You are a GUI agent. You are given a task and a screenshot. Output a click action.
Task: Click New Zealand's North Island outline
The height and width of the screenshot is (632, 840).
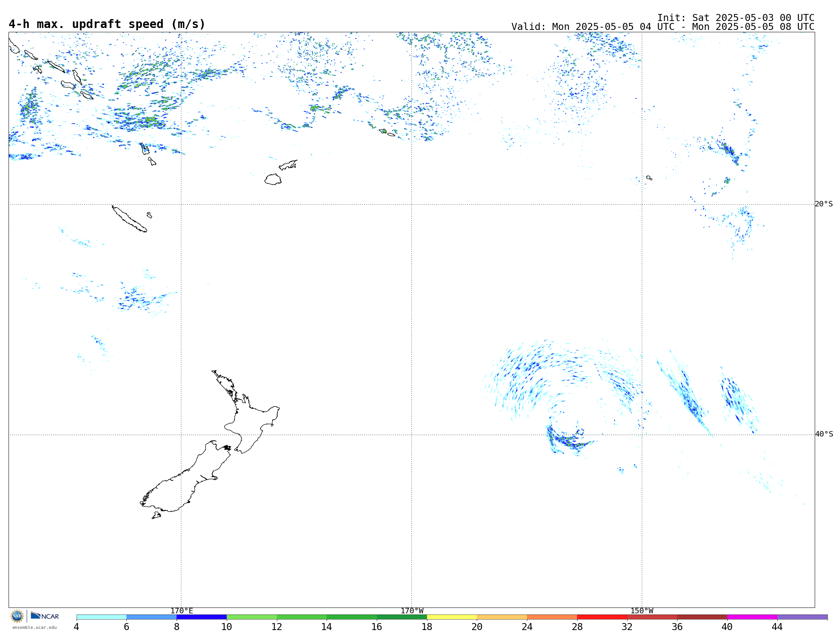[x=246, y=412]
